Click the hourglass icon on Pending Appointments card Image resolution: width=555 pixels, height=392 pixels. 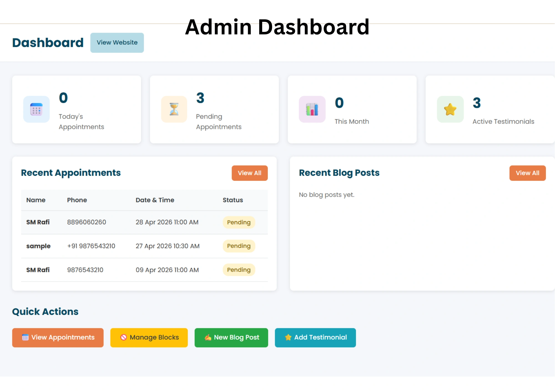pyautogui.click(x=174, y=109)
